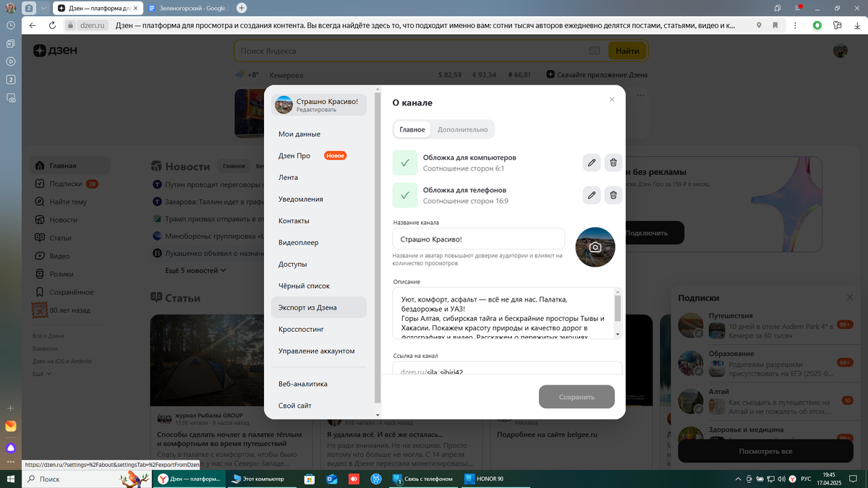Screen dimensions: 868x488
Task: Open the browser history sidebar clock icon
Action: point(11,25)
